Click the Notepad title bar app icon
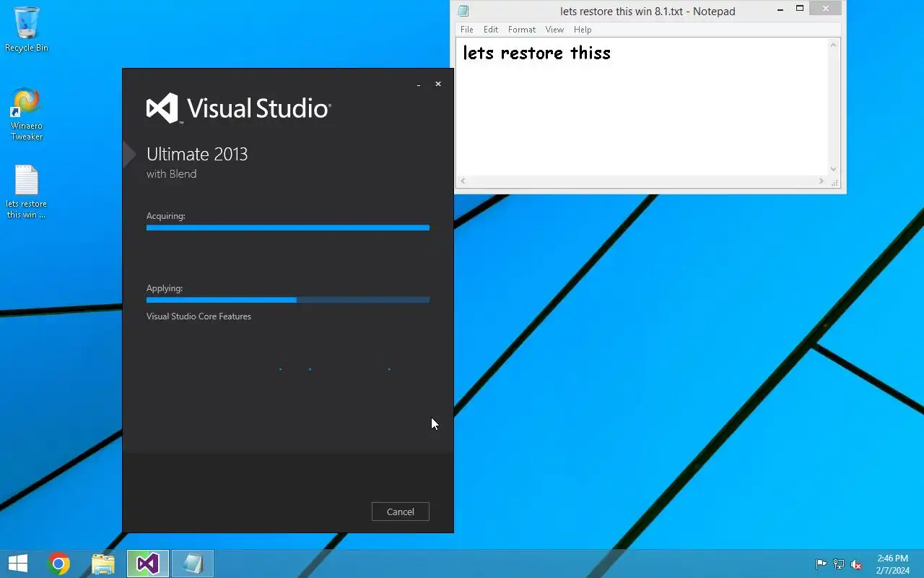This screenshot has height=578, width=924. [x=463, y=11]
